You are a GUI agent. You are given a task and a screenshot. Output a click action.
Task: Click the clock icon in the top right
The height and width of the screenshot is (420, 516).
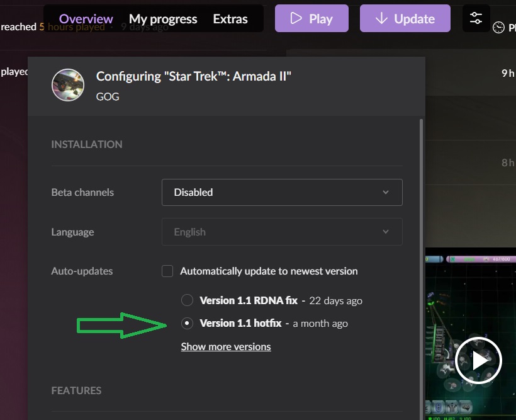pos(498,27)
